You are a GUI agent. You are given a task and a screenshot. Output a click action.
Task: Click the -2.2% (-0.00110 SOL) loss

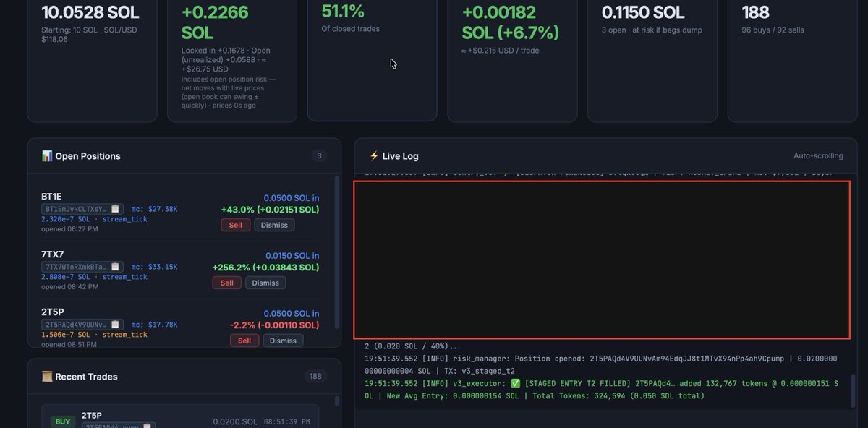pos(274,325)
